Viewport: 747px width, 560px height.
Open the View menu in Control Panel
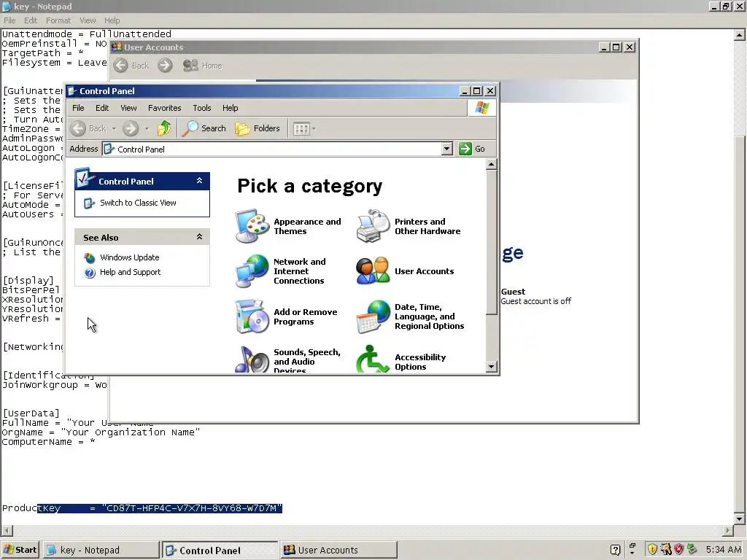[128, 108]
